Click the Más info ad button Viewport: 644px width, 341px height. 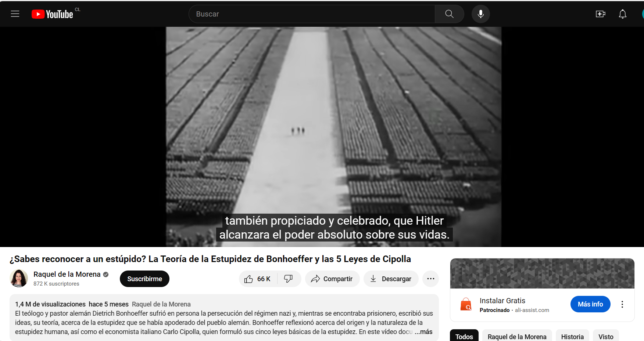coord(590,304)
